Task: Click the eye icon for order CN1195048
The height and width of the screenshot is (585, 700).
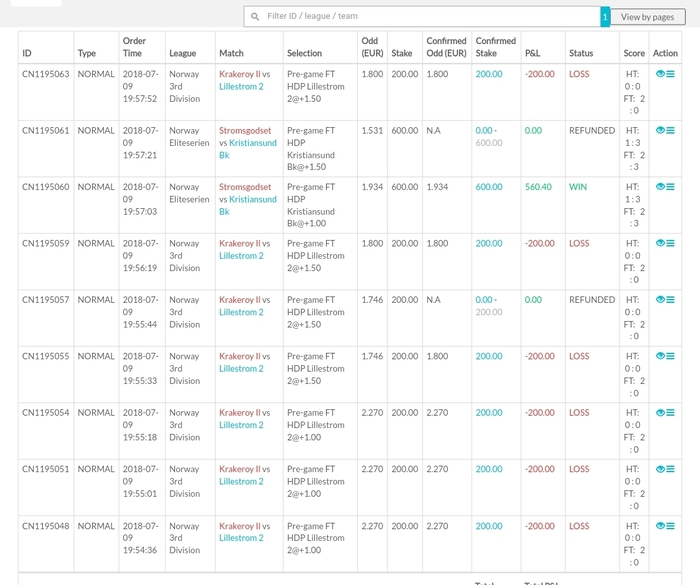Action: 660,526
